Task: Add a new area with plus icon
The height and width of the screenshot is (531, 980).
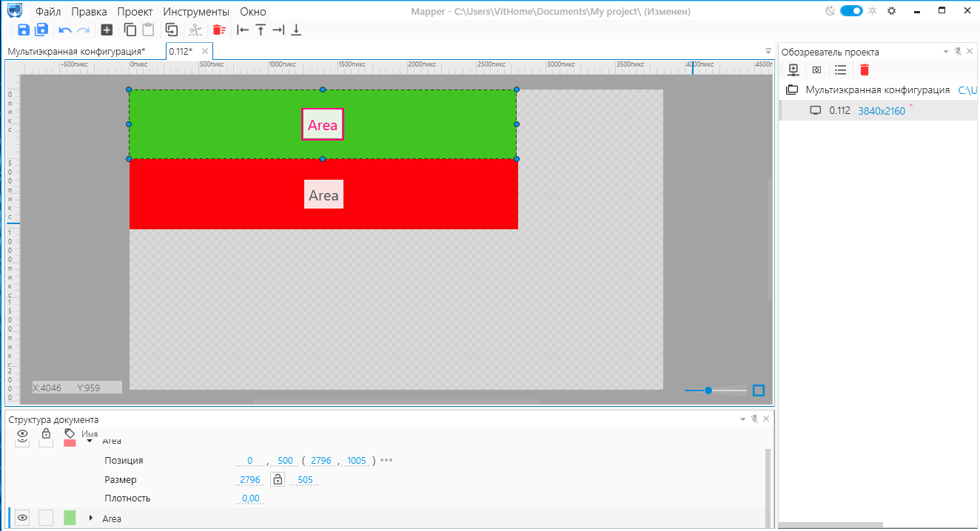Action: tap(107, 30)
